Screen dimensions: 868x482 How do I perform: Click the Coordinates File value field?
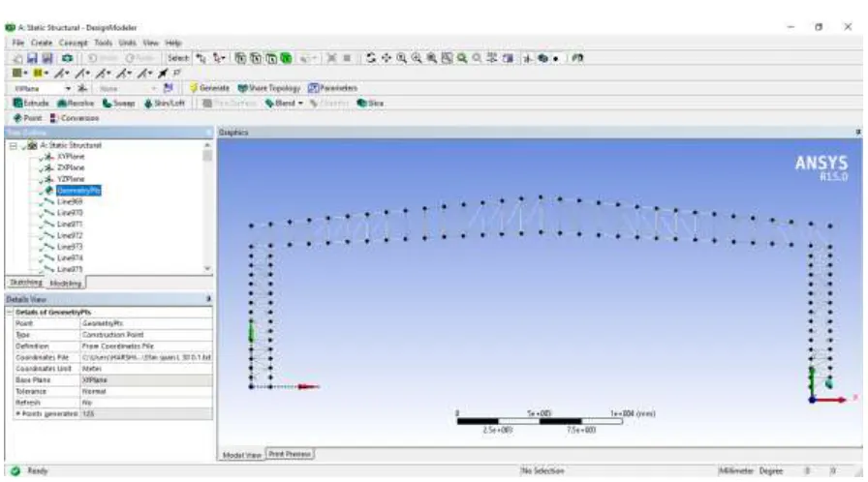pos(146,358)
